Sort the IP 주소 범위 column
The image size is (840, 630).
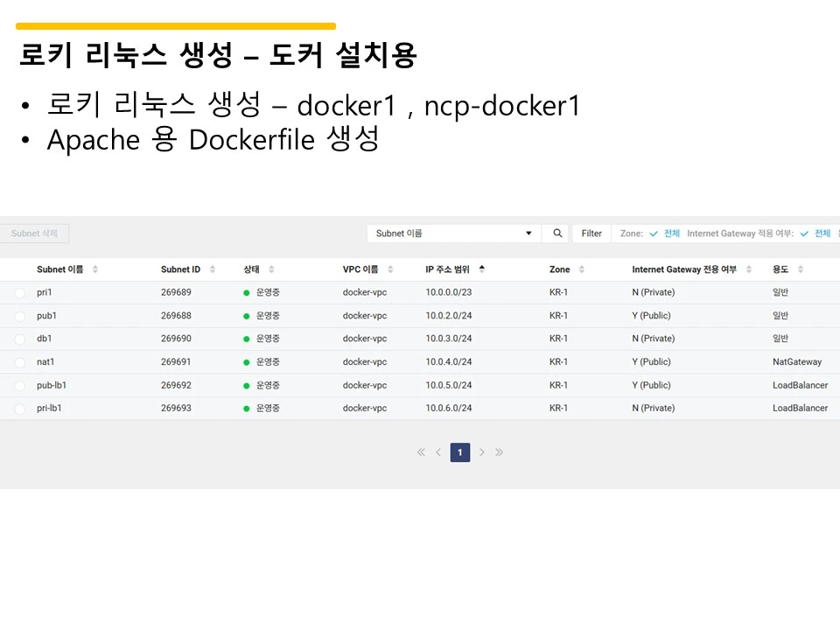coord(482,269)
